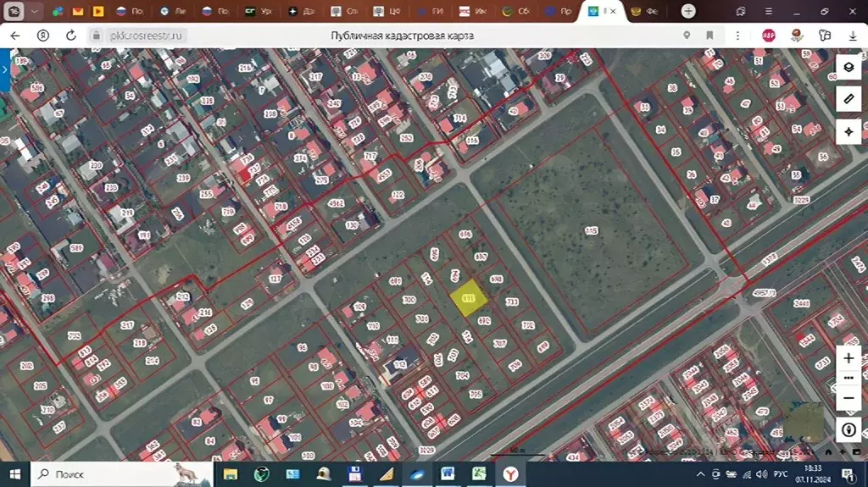
Task: Reload the cadastral map page
Action: [x=71, y=36]
